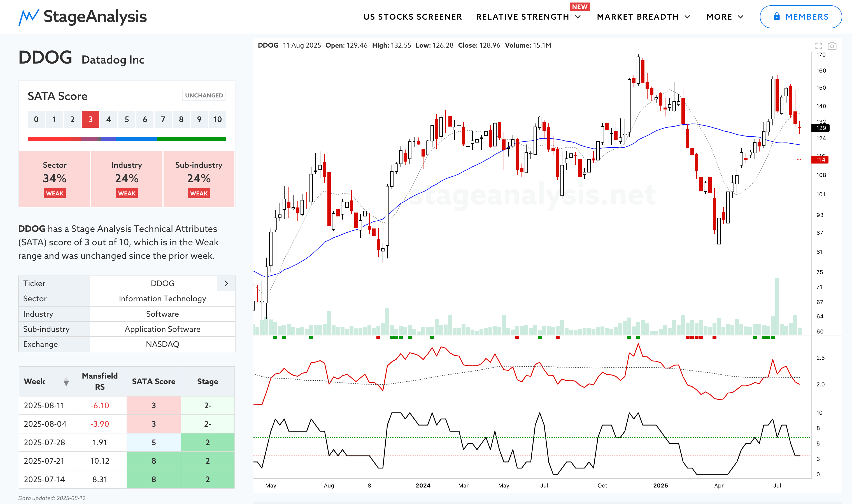
Task: Click the 2024 time axis label
Action: point(423,486)
